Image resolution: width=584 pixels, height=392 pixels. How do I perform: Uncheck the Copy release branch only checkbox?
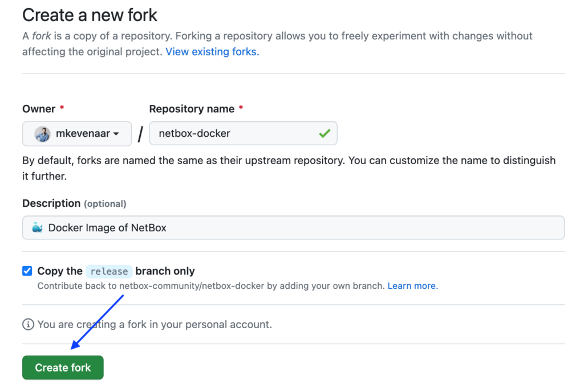click(x=27, y=271)
